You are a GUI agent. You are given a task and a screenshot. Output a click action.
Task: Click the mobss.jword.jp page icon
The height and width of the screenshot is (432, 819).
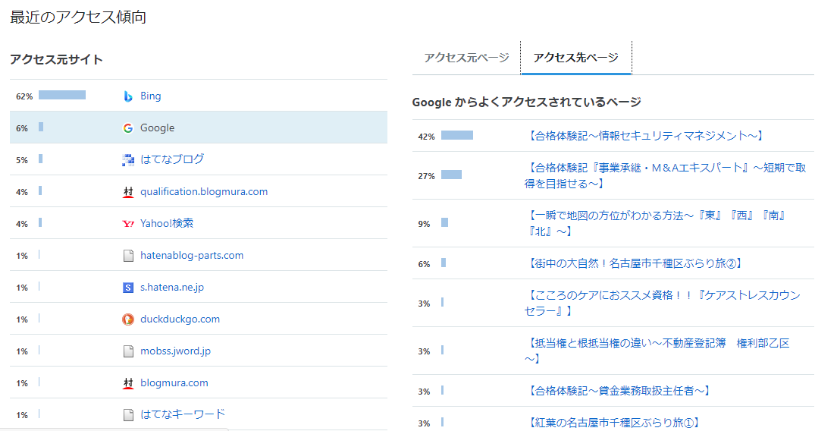coord(128,351)
